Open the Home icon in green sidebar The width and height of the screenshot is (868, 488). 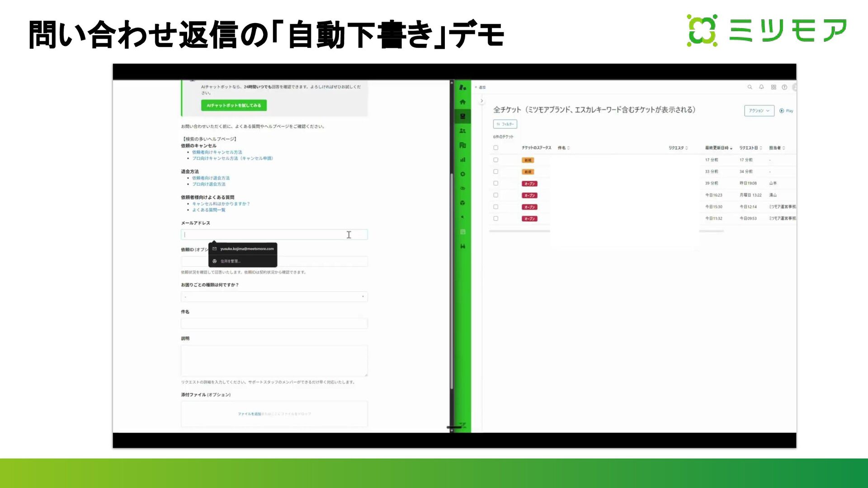(462, 102)
